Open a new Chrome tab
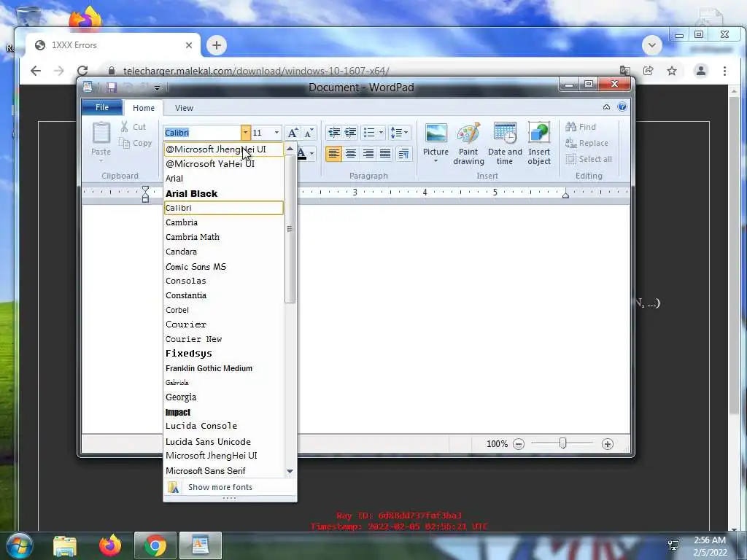747x560 pixels. click(x=216, y=45)
